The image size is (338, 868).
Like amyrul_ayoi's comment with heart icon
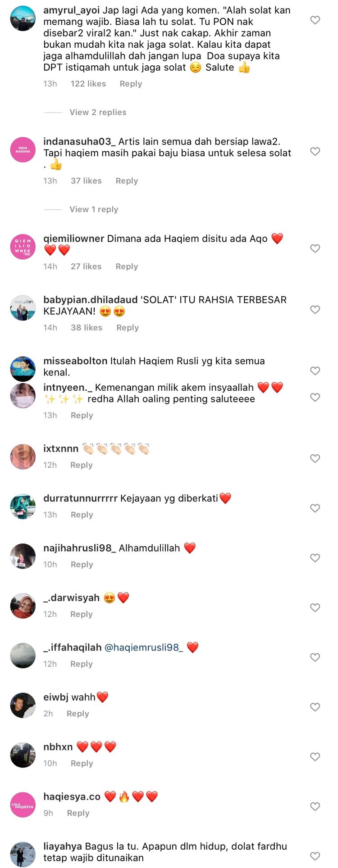tap(315, 20)
